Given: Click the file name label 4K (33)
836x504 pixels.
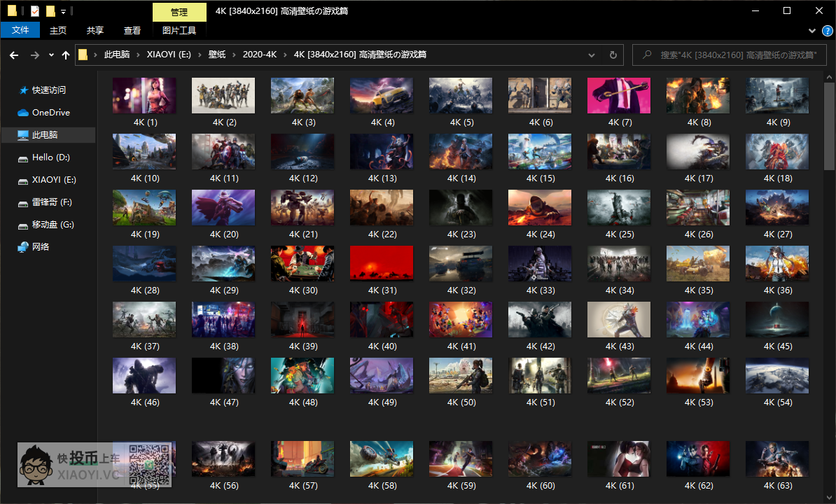Looking at the screenshot, I should [x=541, y=290].
